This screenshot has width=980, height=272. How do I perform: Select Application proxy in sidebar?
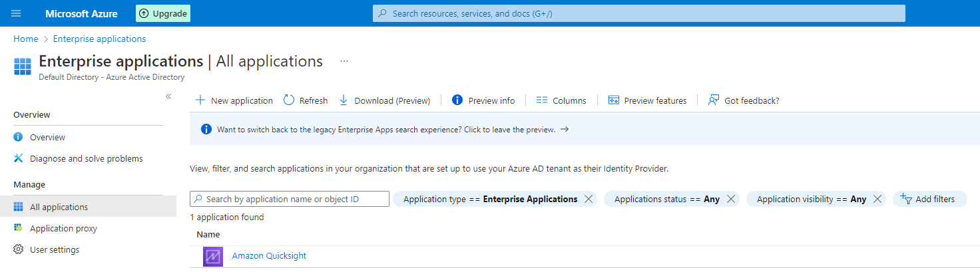(x=63, y=228)
